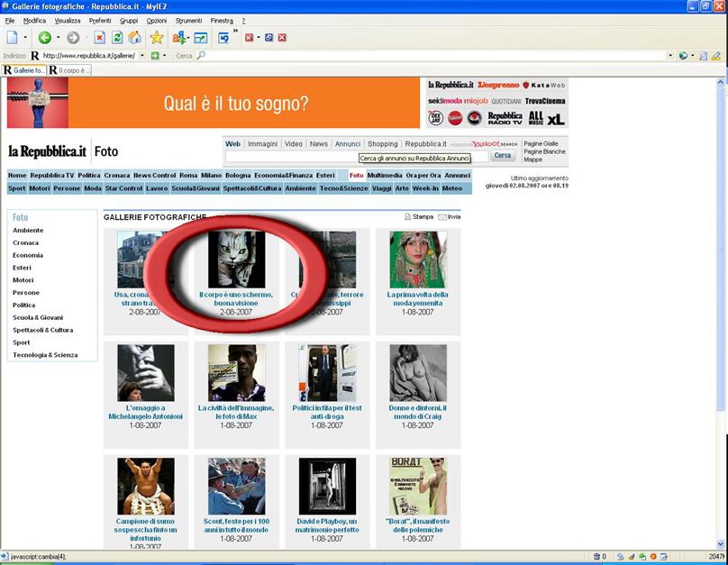Viewport: 728px width, 565px height.
Task: Click the green Go arrow beside address
Action: 155,56
